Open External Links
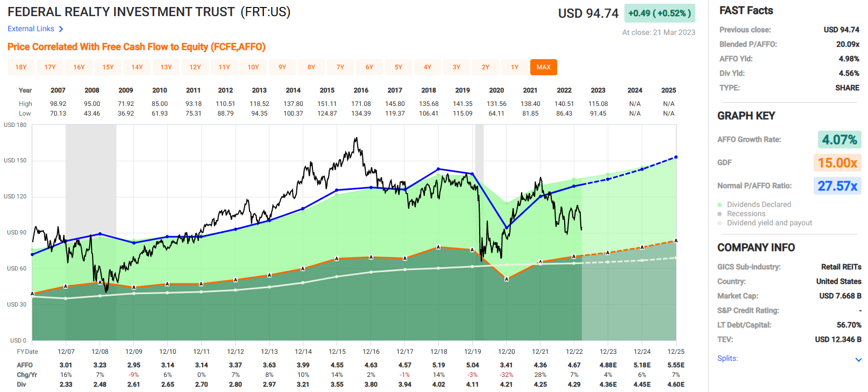Image resolution: width=868 pixels, height=392 pixels. click(31, 28)
